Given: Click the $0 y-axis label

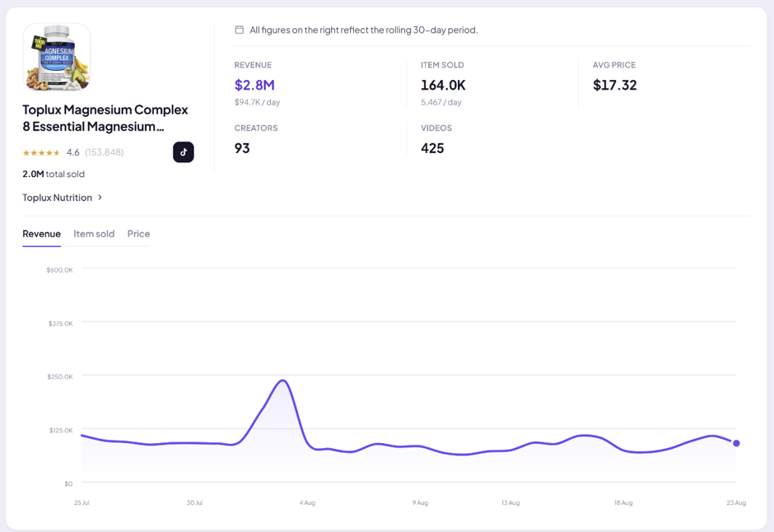Looking at the screenshot, I should (x=68, y=483).
